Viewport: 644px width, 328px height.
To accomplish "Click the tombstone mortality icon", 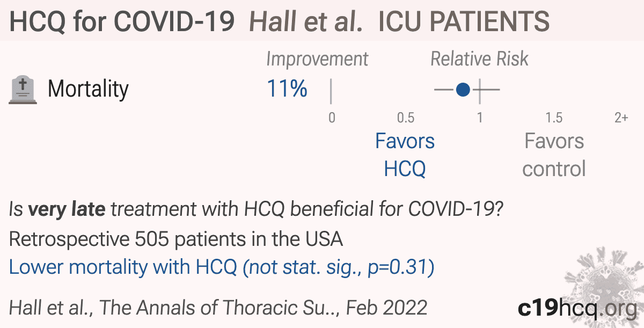I will 24,90.
